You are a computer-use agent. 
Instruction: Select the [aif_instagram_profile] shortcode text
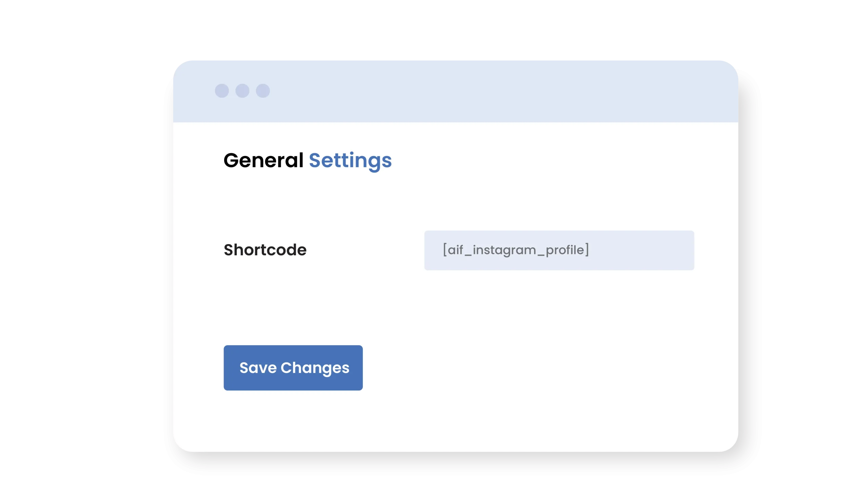point(516,250)
